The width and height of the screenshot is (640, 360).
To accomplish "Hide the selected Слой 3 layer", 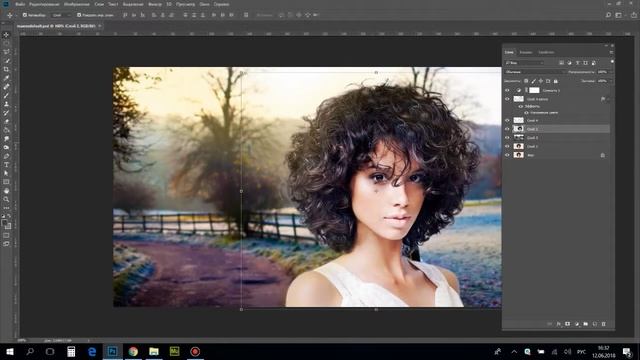I will tap(507, 129).
